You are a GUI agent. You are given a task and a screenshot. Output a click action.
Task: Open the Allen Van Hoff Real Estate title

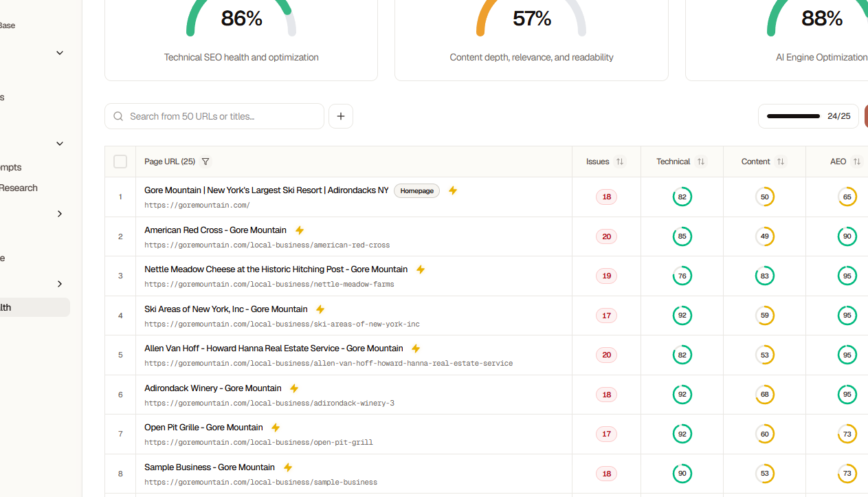[x=274, y=349]
